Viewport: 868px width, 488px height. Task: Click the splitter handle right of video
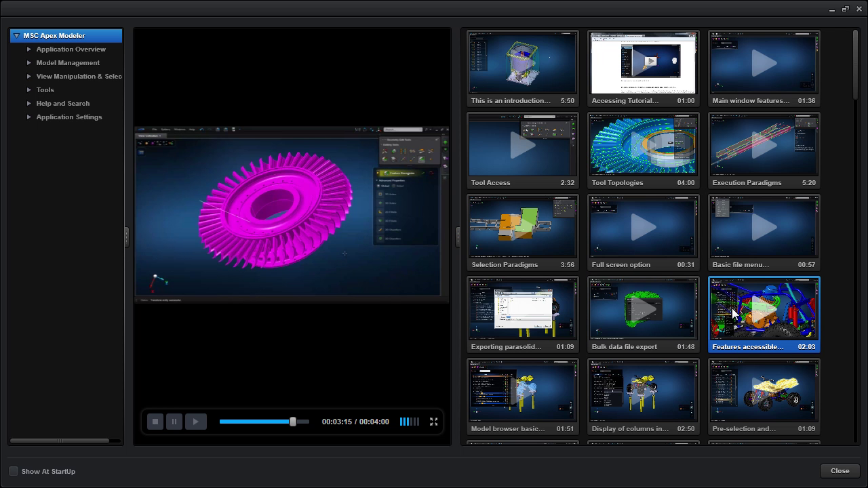click(457, 237)
